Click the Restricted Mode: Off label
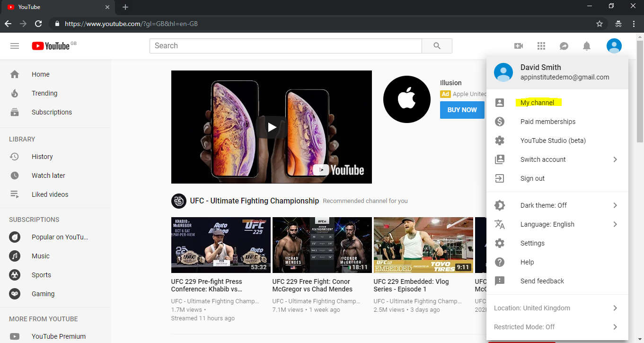Viewport: 644px width, 343px height. (x=524, y=327)
